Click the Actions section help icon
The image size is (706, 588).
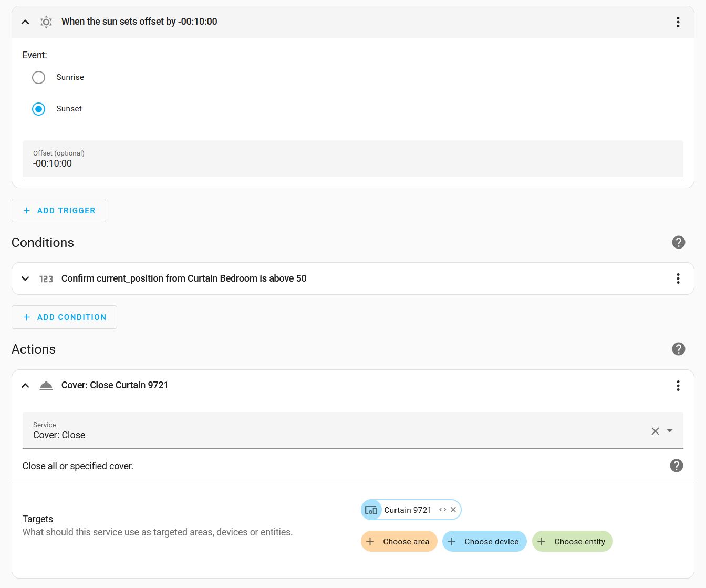click(678, 349)
